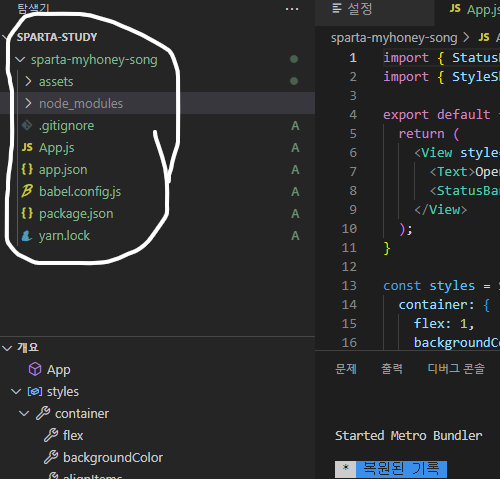Collapse the container node in outline
Screen dimensions: 500x479
coord(24,413)
